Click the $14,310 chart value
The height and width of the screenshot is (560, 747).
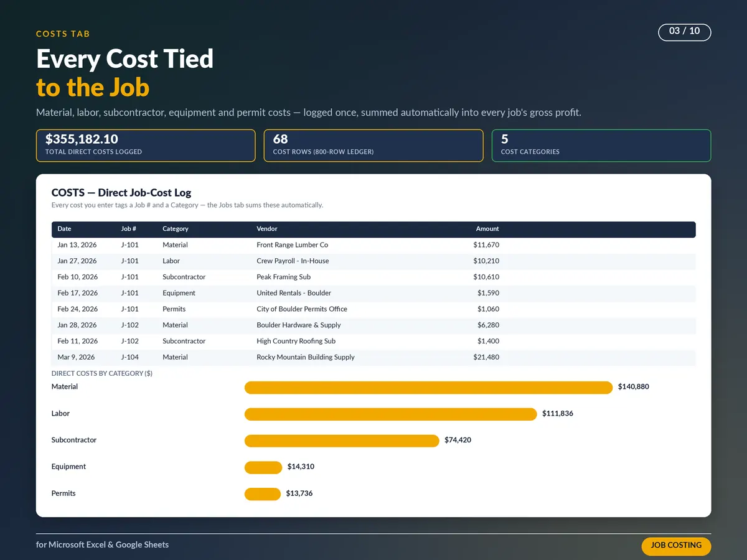point(301,467)
